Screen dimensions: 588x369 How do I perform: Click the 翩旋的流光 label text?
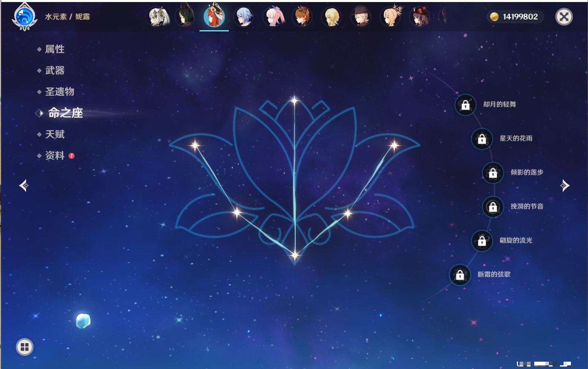(x=516, y=240)
